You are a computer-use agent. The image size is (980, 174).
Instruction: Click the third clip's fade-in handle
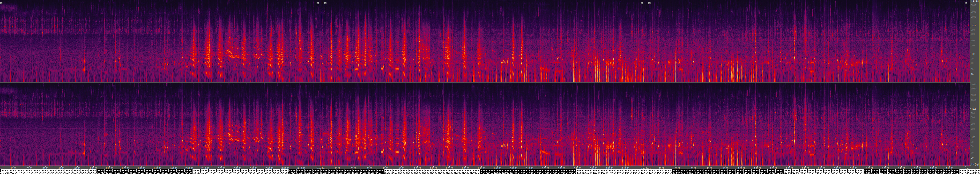click(x=649, y=3)
